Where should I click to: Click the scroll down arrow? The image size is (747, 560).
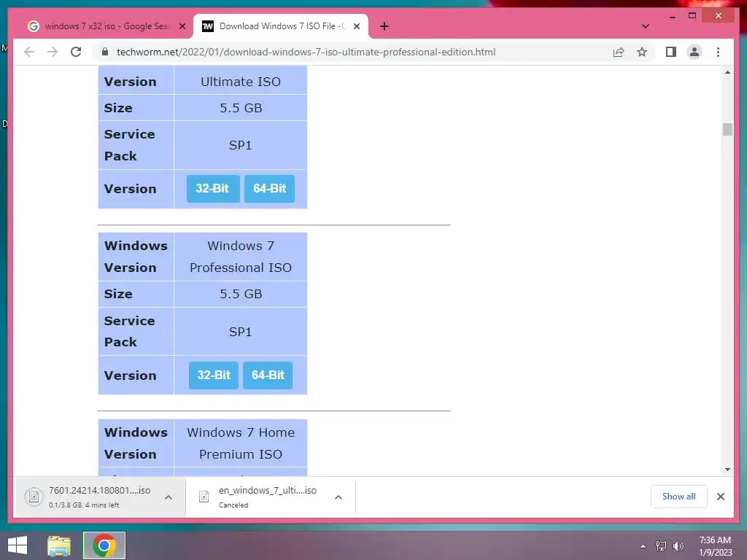pos(727,470)
